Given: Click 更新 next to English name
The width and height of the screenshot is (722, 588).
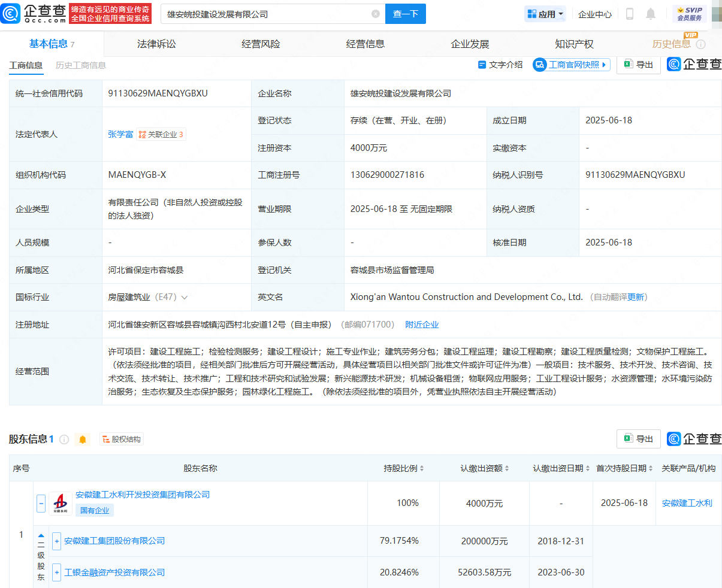Looking at the screenshot, I should point(636,297).
